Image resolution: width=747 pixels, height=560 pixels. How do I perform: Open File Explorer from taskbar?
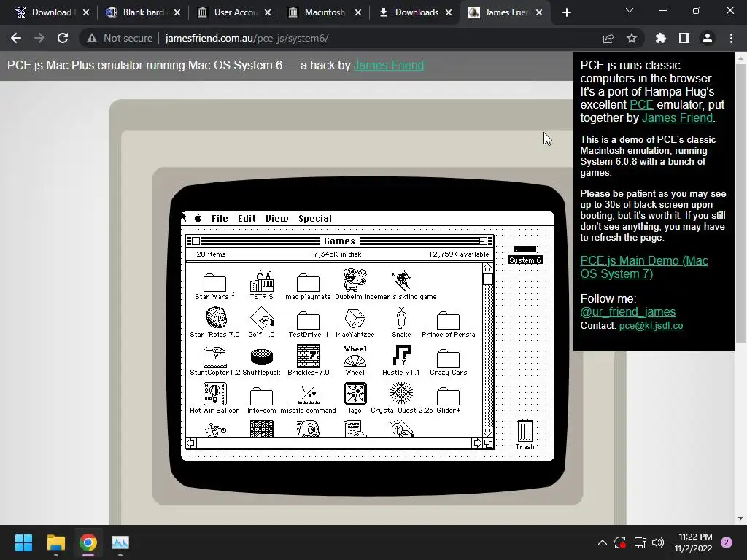pos(55,542)
